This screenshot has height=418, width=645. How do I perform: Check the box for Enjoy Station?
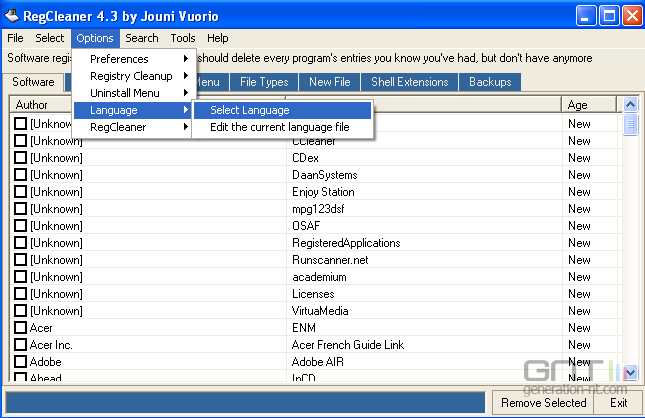20,192
